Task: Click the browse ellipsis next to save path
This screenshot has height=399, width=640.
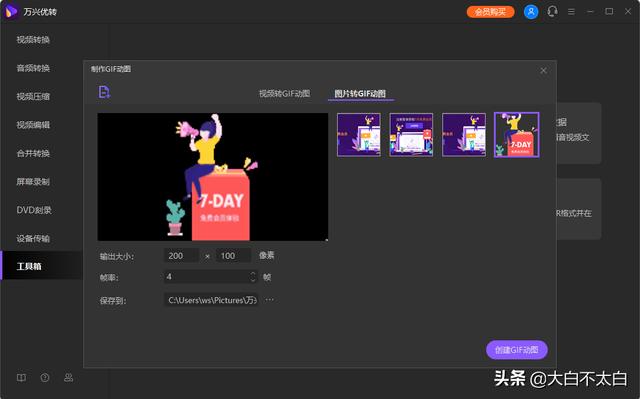Action: (269, 300)
